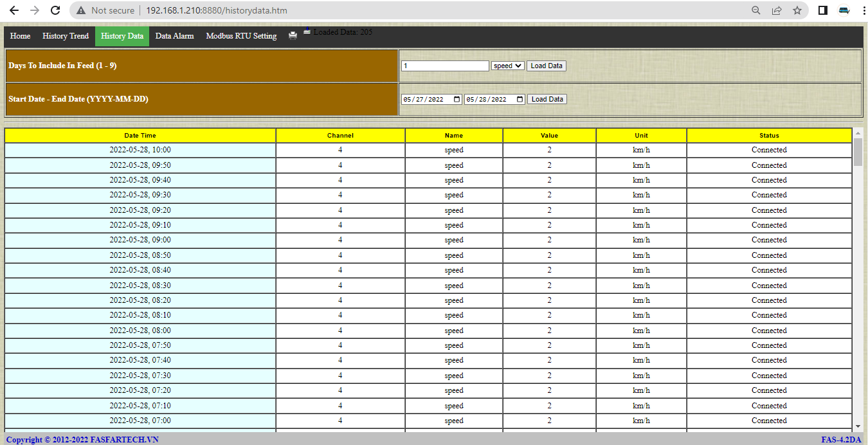This screenshot has width=868, height=445.
Task: Open end date calendar picker
Action: pyautogui.click(x=520, y=99)
